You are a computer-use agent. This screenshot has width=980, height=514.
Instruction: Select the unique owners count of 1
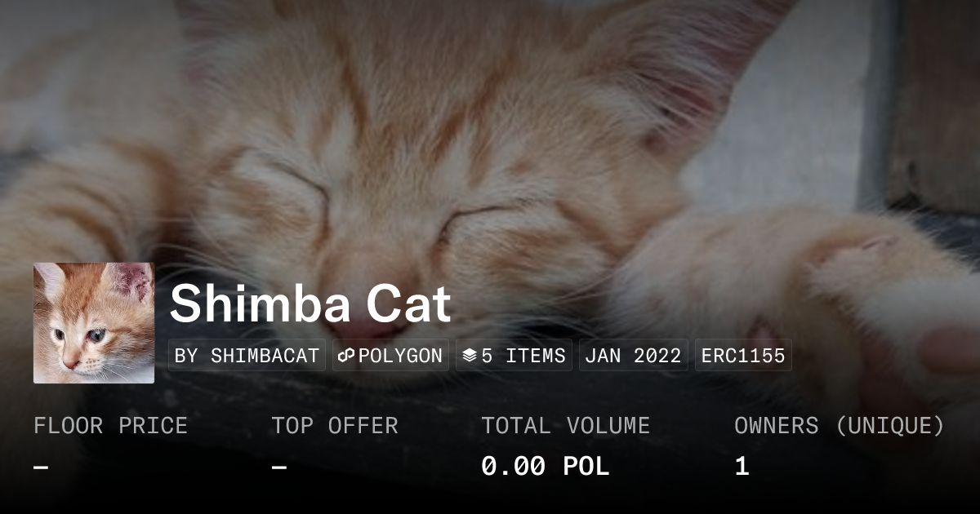point(742,467)
